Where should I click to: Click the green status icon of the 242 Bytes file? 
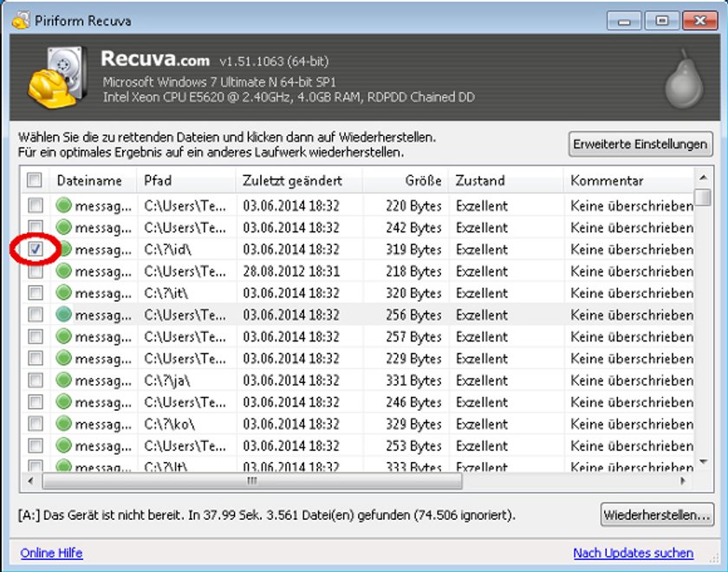click(63, 226)
